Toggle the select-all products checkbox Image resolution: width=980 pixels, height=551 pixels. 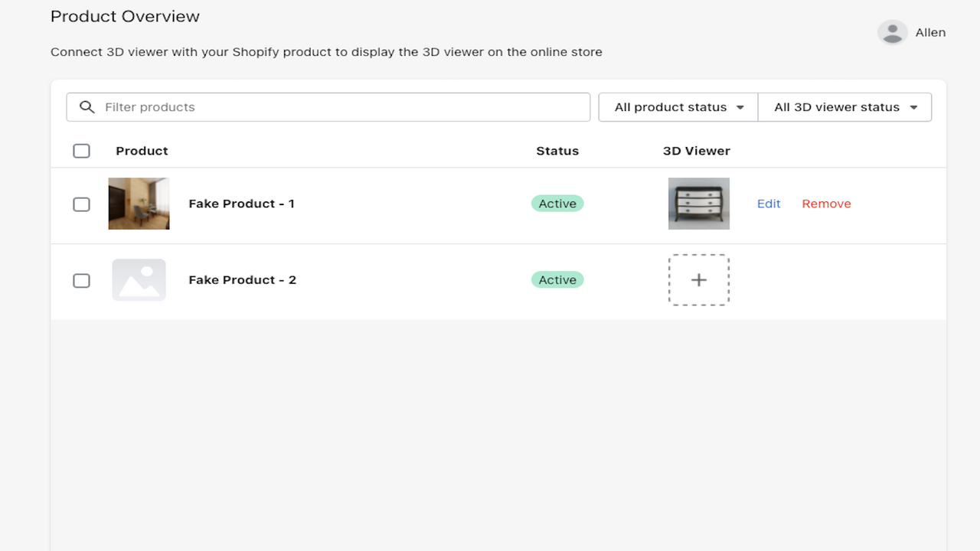(81, 151)
